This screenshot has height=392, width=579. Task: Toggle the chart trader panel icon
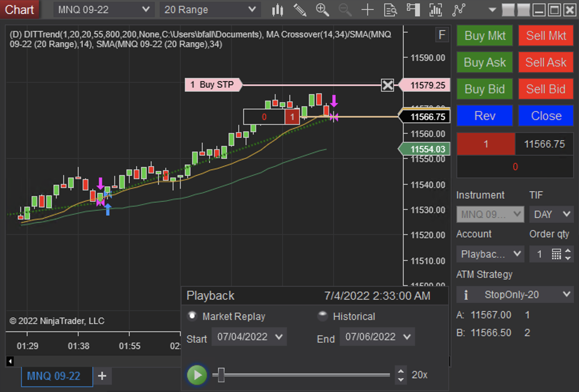[x=413, y=10]
